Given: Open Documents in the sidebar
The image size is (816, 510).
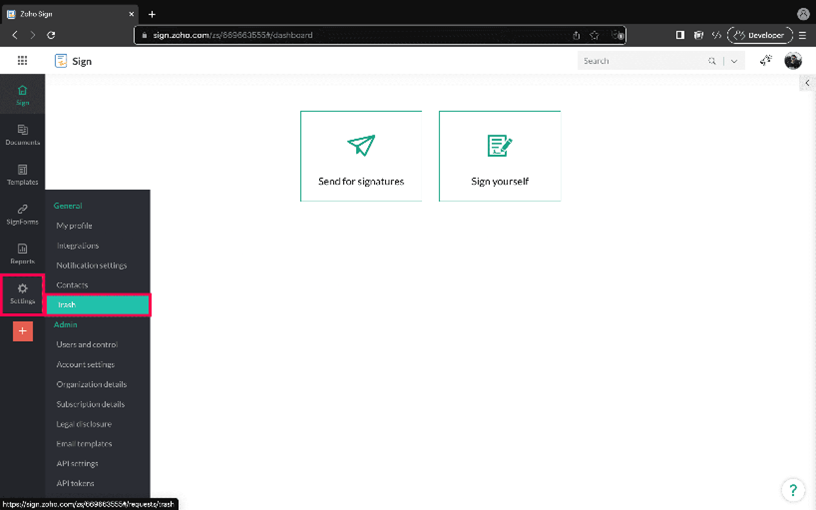Looking at the screenshot, I should click(x=22, y=134).
